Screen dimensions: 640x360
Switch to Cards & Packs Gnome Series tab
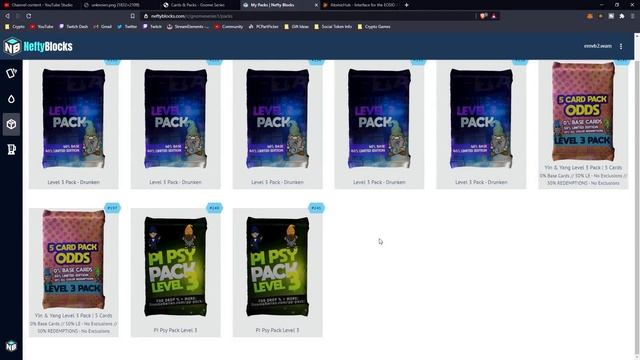click(199, 5)
